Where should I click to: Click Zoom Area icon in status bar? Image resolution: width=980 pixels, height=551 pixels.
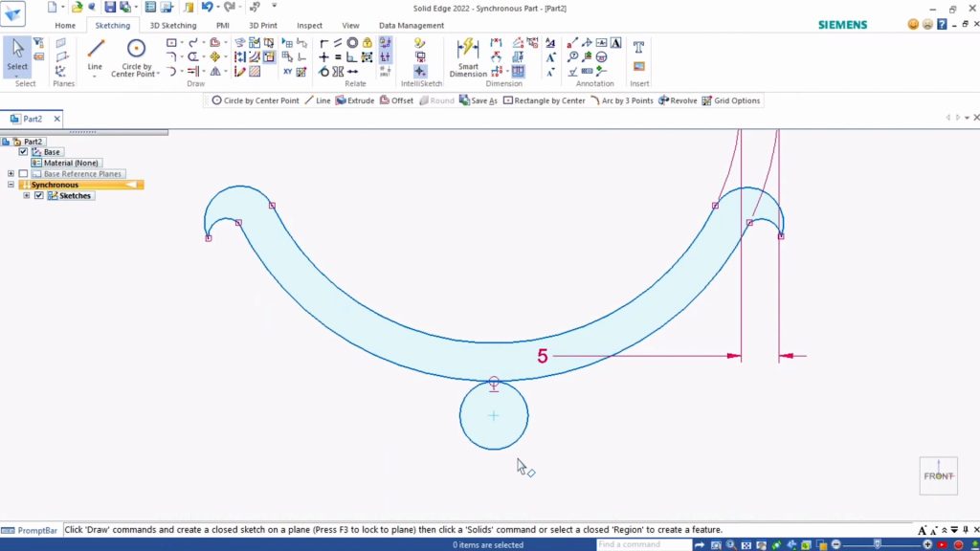click(x=716, y=544)
